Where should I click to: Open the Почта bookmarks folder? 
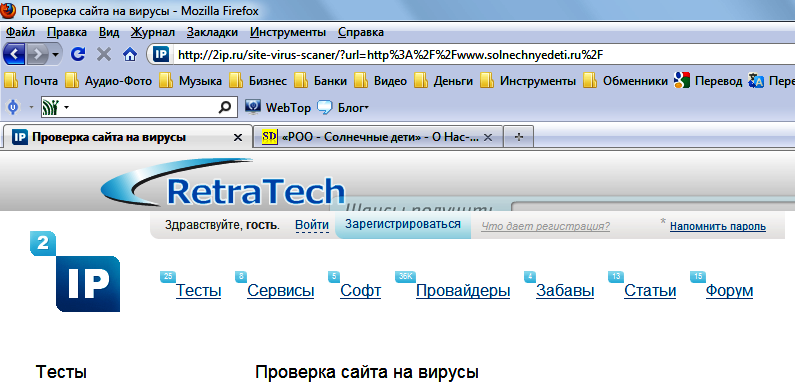click(x=31, y=81)
